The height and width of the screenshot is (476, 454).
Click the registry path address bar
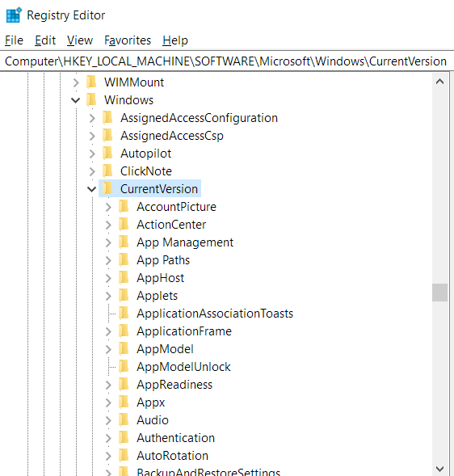(x=225, y=61)
